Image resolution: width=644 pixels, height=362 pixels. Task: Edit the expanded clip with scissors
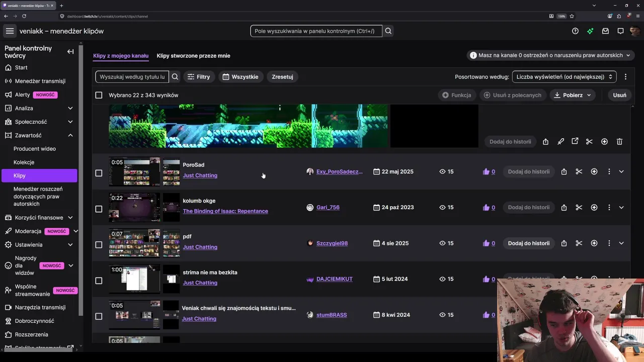point(589,142)
